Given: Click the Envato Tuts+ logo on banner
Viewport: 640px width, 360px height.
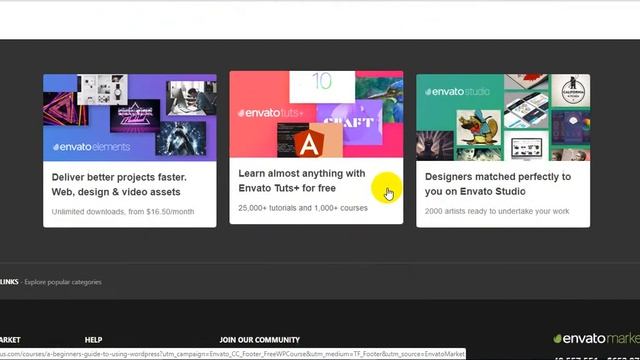Looking at the screenshot, I should point(271,113).
